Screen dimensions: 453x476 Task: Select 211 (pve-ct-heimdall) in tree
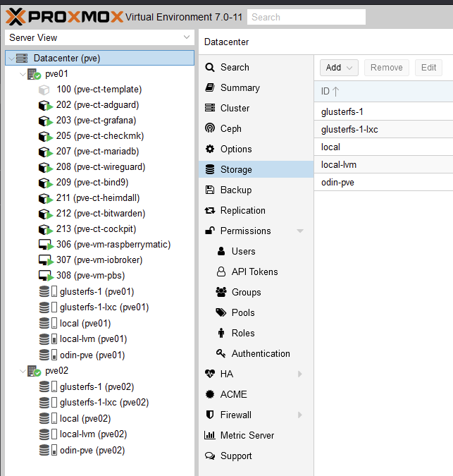click(x=98, y=197)
